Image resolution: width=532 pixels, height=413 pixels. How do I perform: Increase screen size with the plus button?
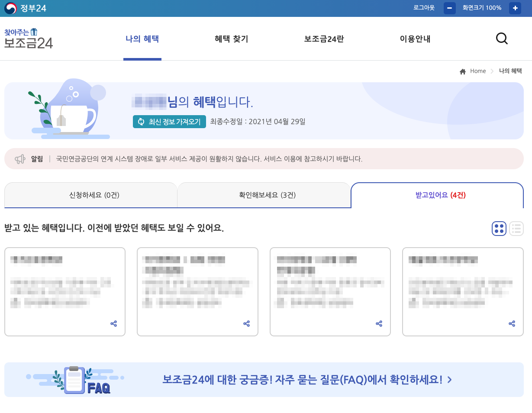(515, 8)
